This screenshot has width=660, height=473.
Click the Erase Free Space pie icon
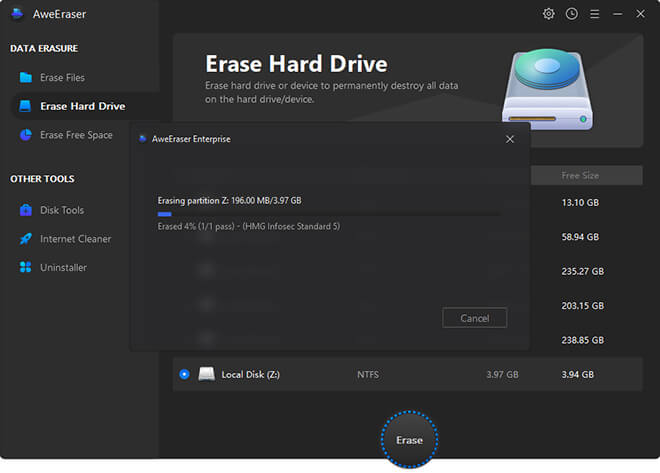26,135
